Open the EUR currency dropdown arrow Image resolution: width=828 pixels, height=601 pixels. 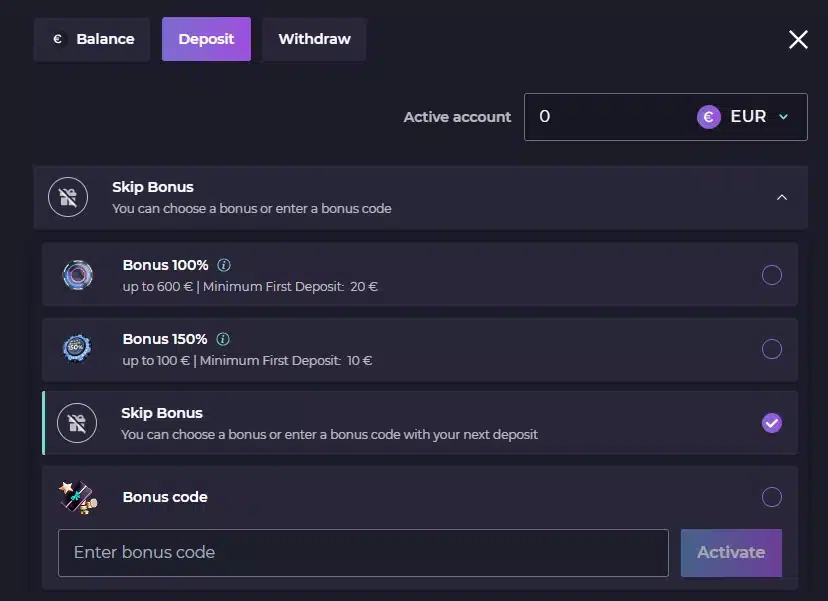(x=784, y=117)
